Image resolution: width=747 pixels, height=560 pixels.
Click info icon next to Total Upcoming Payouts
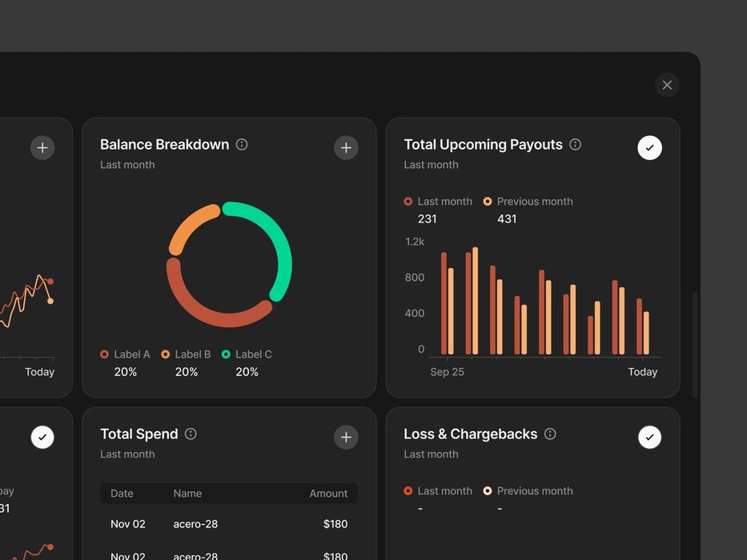pyautogui.click(x=575, y=145)
